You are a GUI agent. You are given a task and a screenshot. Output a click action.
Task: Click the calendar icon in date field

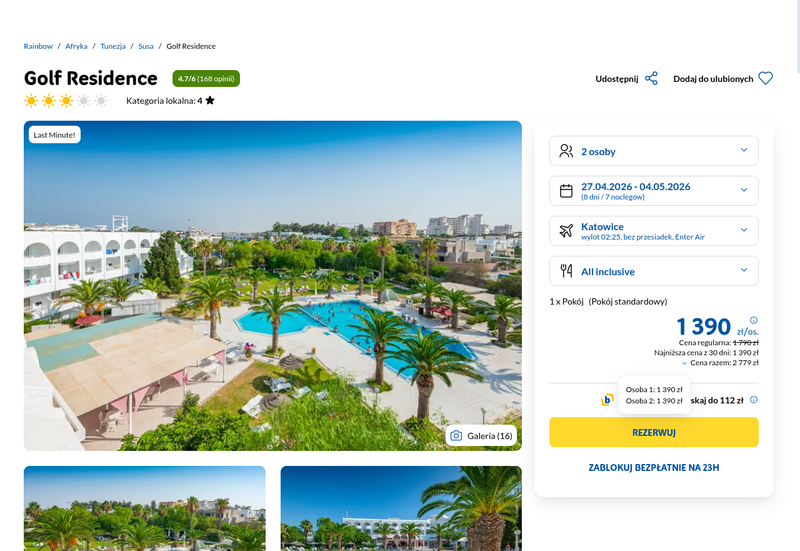[566, 191]
